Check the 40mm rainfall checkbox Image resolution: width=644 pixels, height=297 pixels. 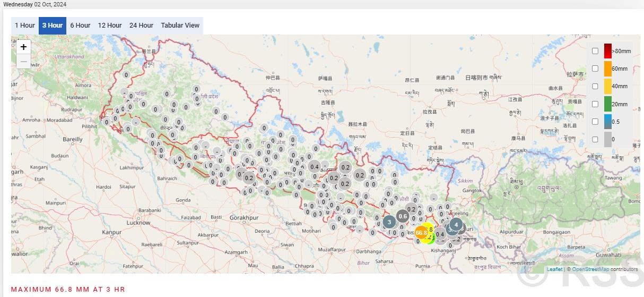coord(595,86)
